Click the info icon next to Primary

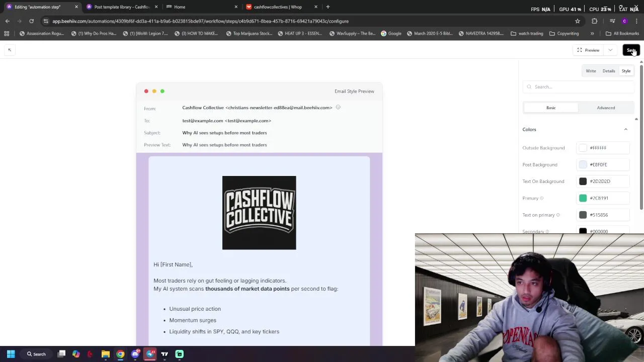coord(541,198)
